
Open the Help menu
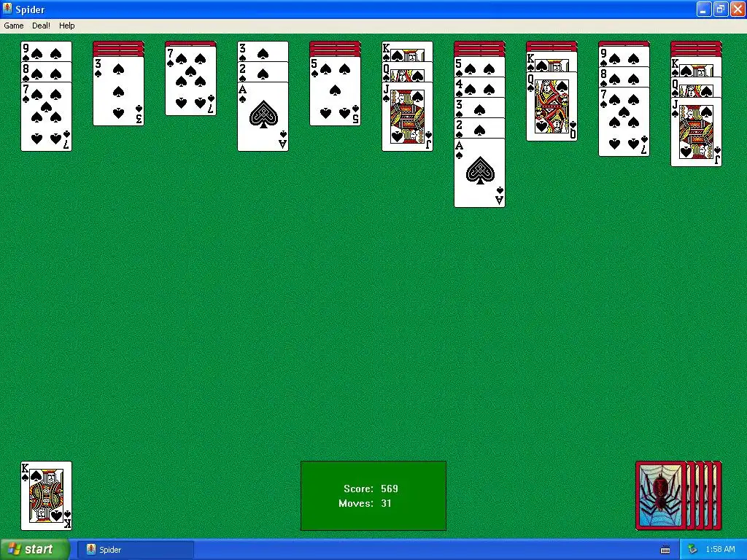point(66,26)
